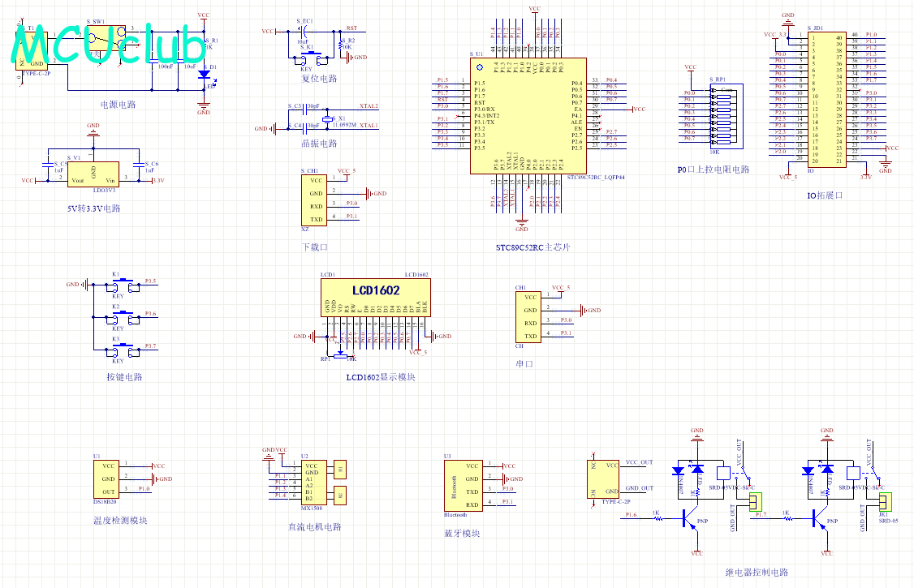
Task: Select the PNP transistor driven by P1.7
Action: point(820,517)
